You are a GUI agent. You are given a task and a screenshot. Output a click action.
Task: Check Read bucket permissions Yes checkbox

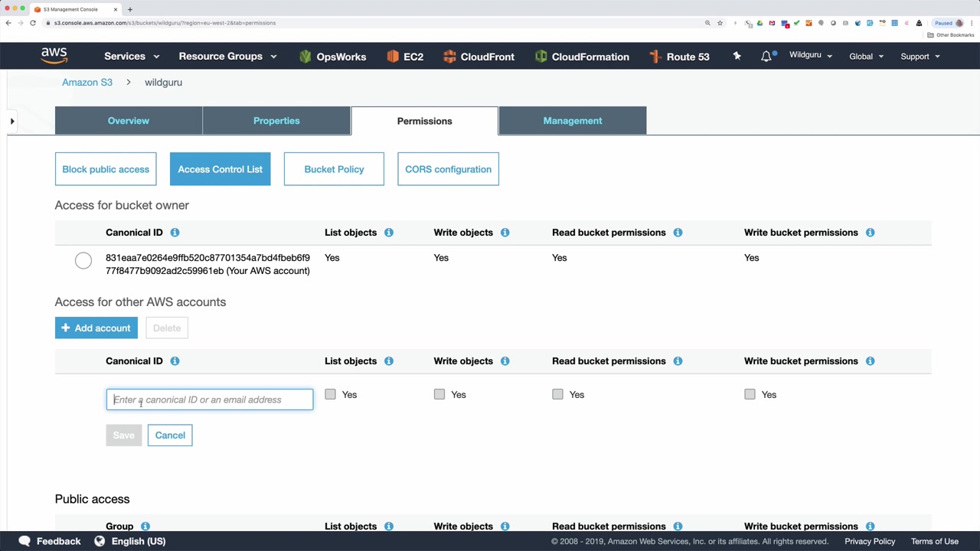[557, 394]
